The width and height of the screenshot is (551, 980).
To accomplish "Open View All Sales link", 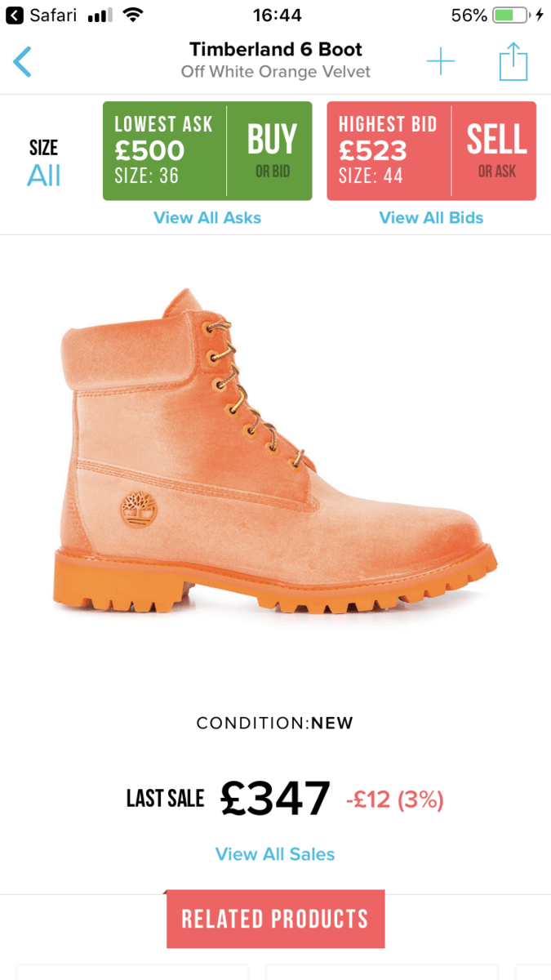I will coord(275,854).
